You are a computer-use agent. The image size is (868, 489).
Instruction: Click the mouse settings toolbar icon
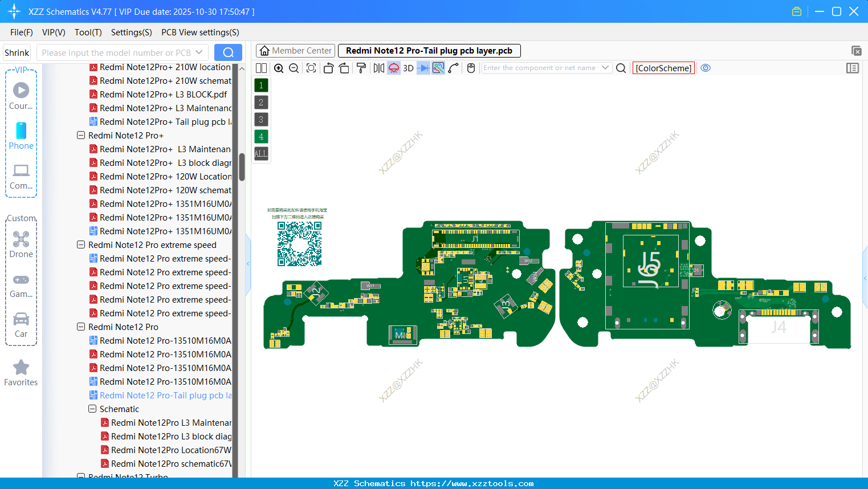[471, 67]
